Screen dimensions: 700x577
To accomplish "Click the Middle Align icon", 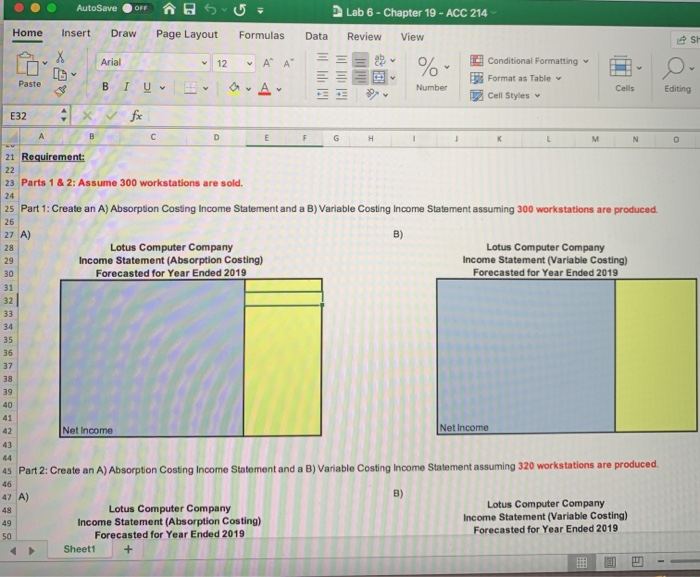I will tap(341, 59).
